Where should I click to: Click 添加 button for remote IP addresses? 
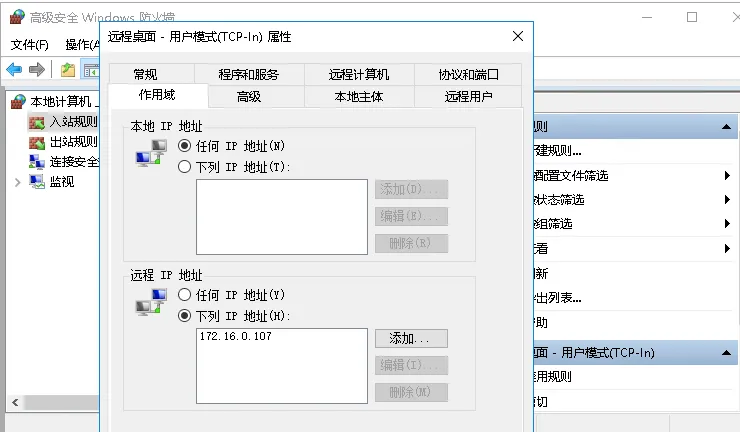tap(411, 339)
